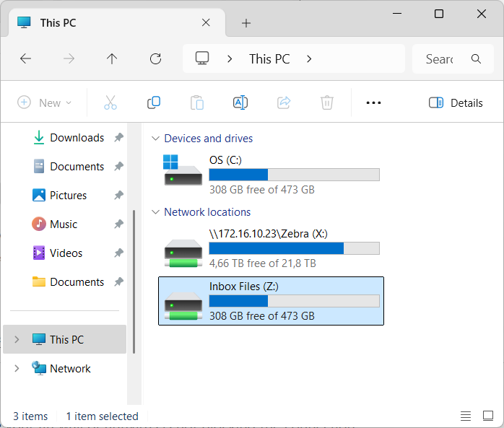The width and height of the screenshot is (504, 428).
Task: Click the Copy icon in the toolbar
Action: point(154,102)
